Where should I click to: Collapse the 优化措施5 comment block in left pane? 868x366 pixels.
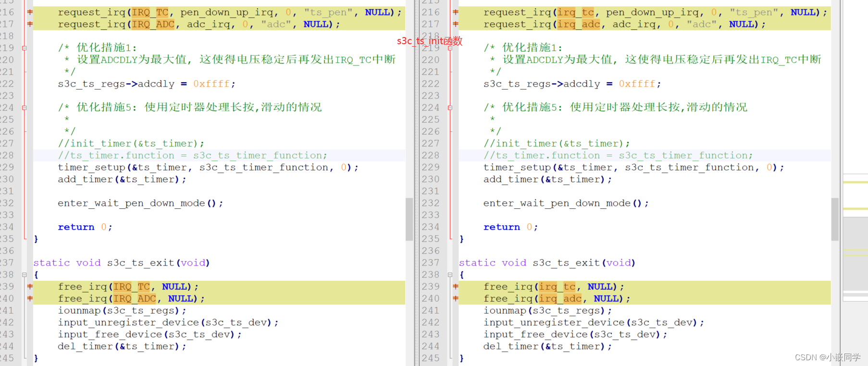coord(24,108)
